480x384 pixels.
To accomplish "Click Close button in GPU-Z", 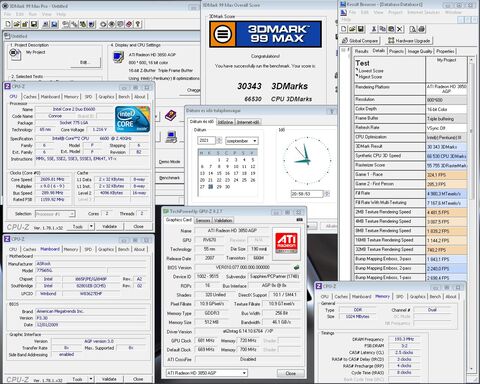I will [291, 373].
